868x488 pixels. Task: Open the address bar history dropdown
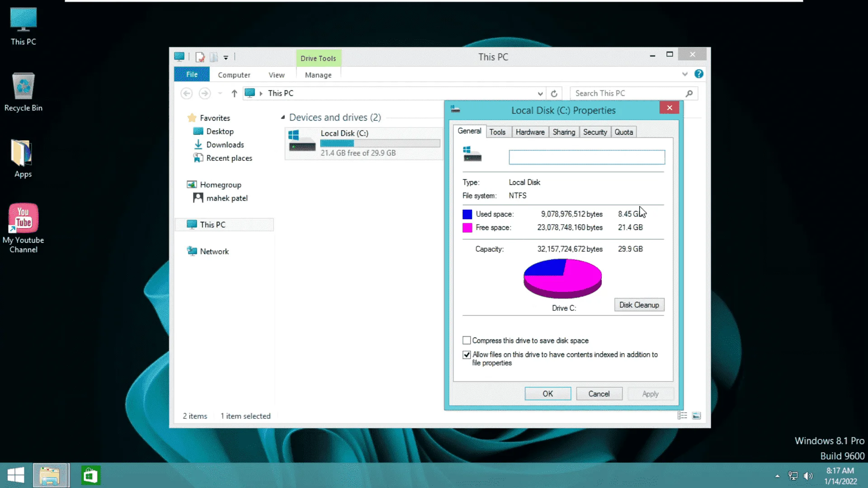pos(540,94)
